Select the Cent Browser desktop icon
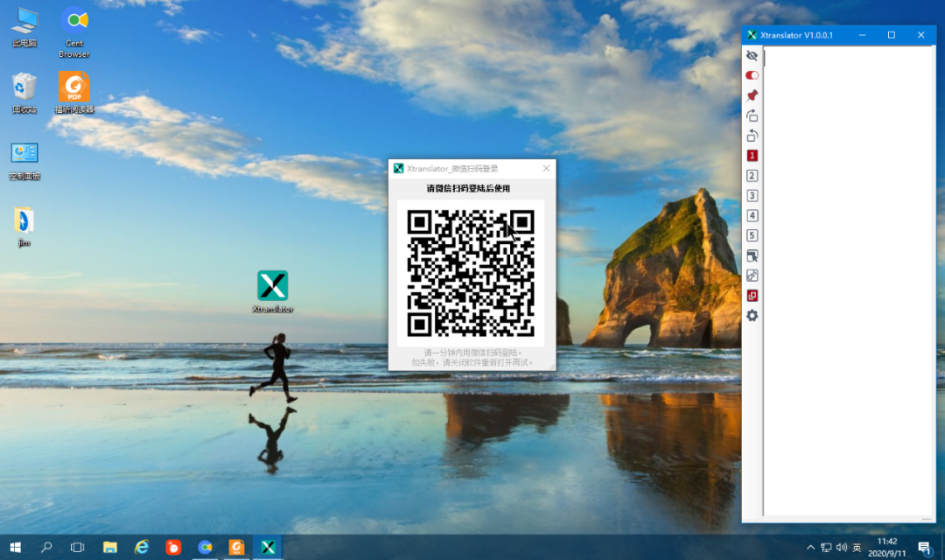 click(x=74, y=32)
